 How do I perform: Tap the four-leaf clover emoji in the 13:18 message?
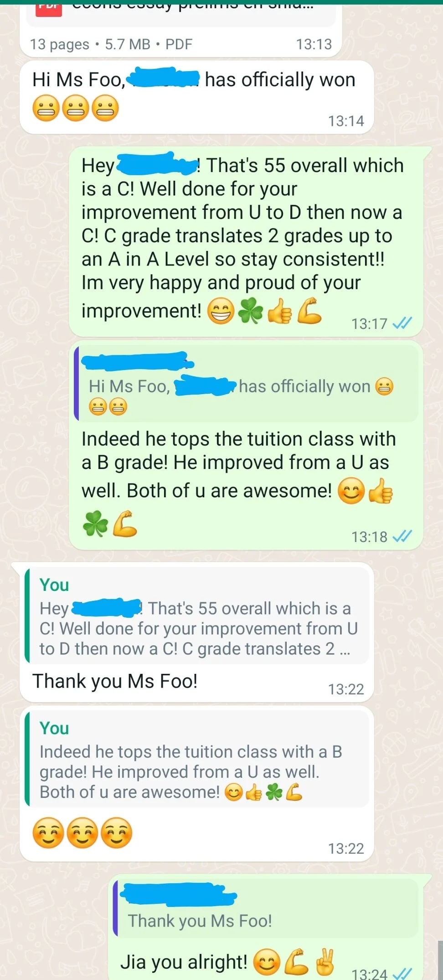[x=95, y=524]
